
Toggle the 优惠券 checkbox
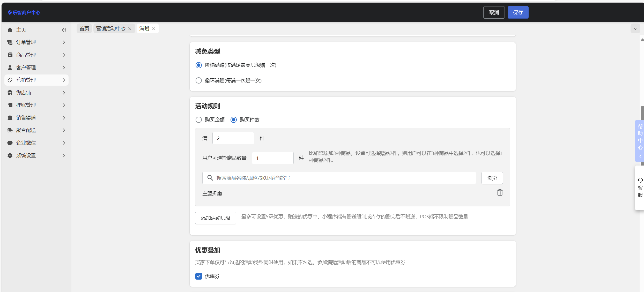(x=198, y=276)
